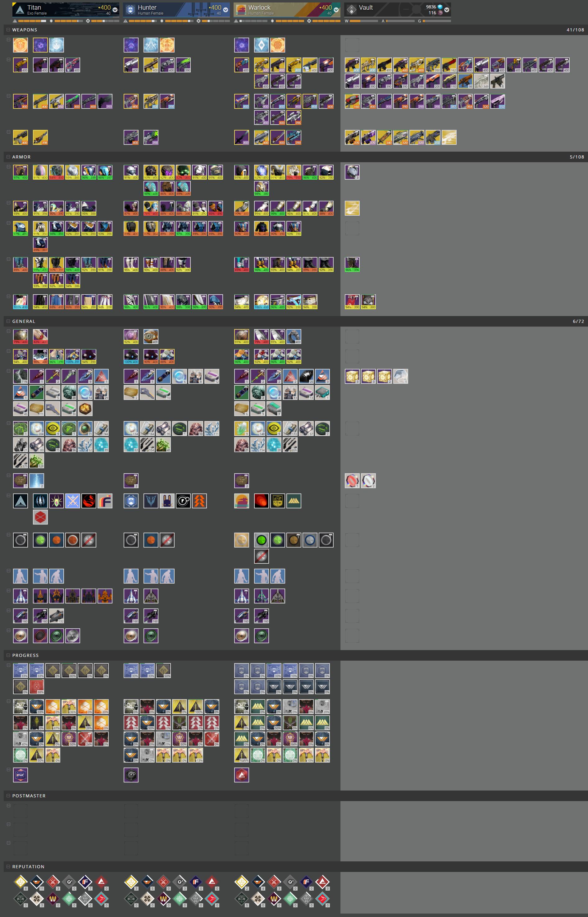Click Titan's red phoenix emblem
Image resolution: width=588 pixels, height=917 pixels.
(x=89, y=501)
